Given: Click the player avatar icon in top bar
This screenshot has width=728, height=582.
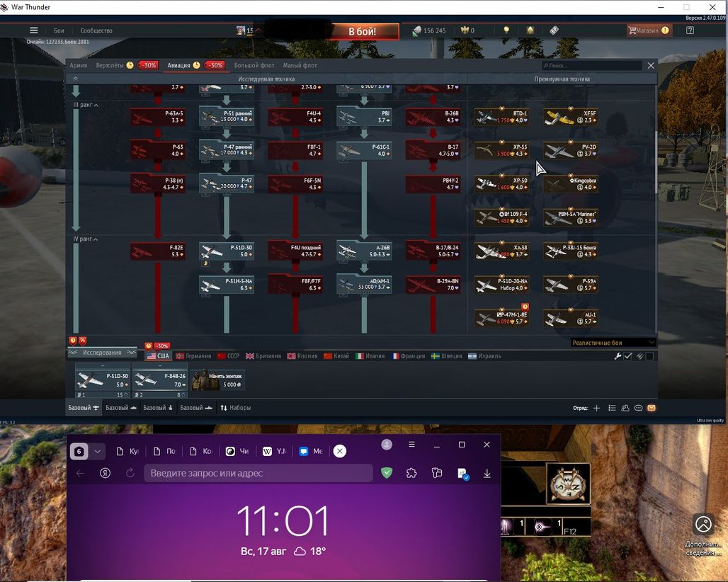Looking at the screenshot, I should click(x=241, y=30).
